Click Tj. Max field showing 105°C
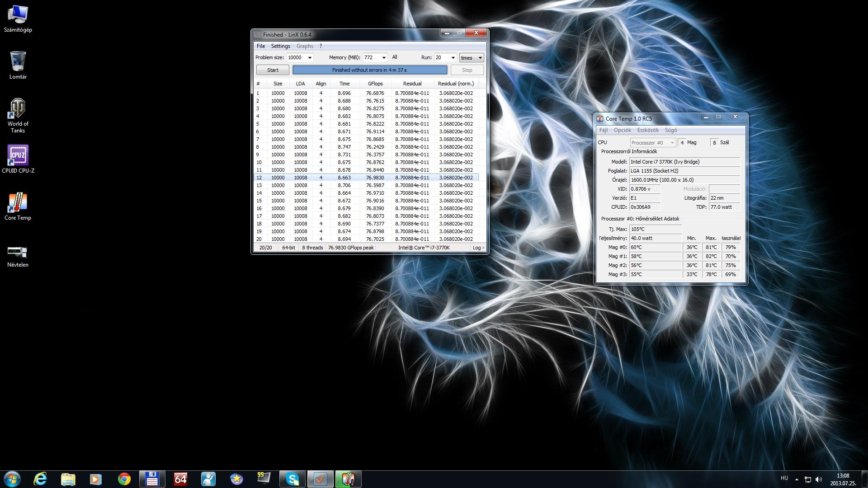The height and width of the screenshot is (488, 868). tap(655, 229)
